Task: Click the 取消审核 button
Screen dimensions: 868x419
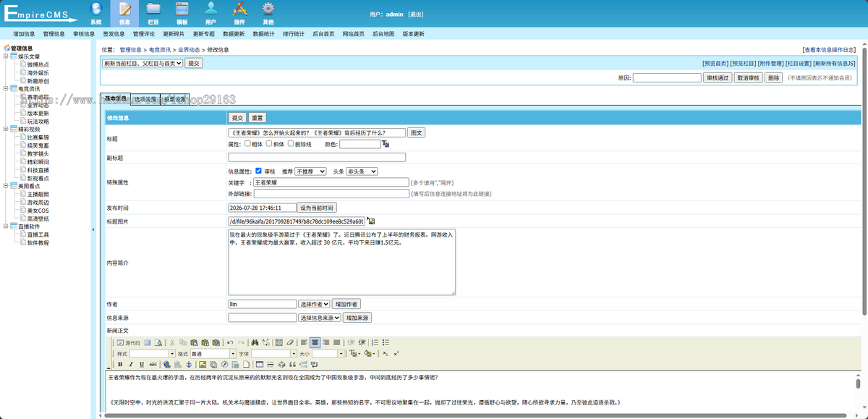Action: click(748, 77)
